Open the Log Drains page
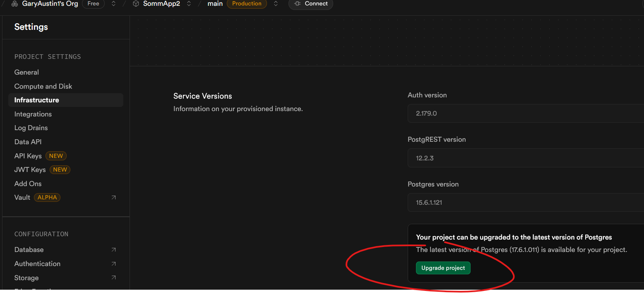Image resolution: width=644 pixels, height=293 pixels. pos(31,128)
